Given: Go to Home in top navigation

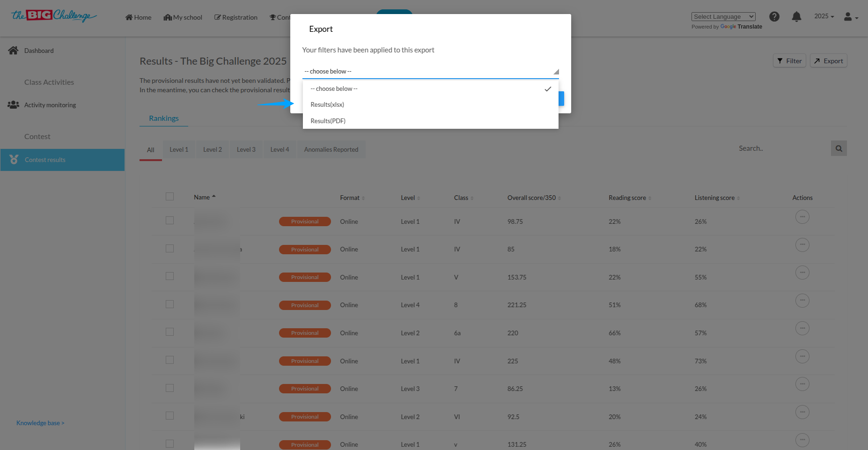Looking at the screenshot, I should click(x=139, y=17).
